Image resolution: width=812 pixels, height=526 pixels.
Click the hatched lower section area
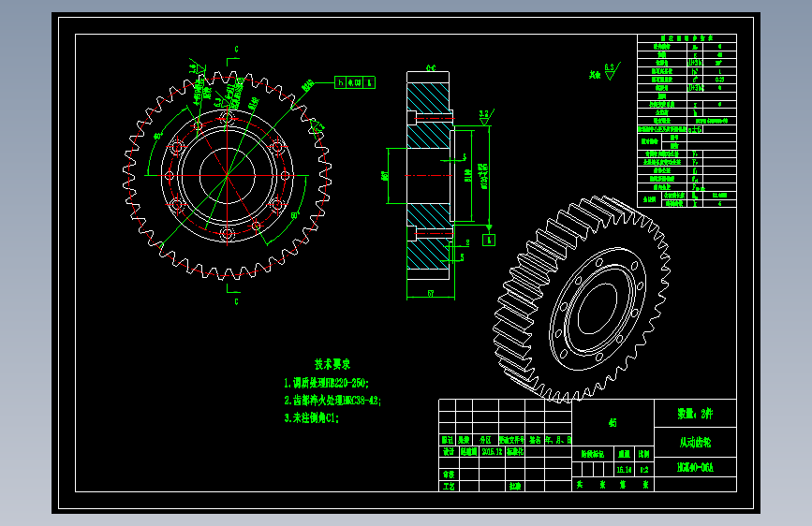coord(428,236)
